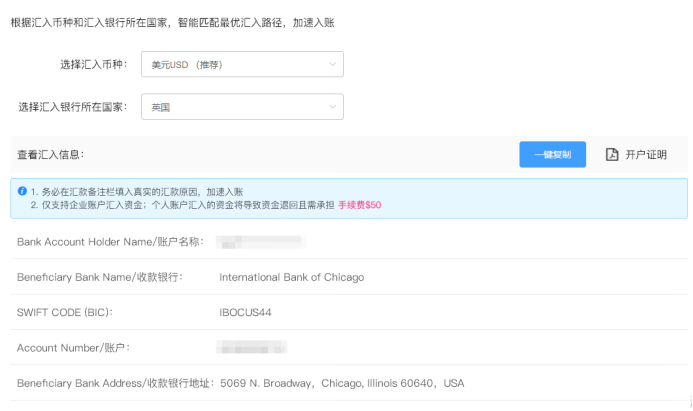This screenshot has height=411, width=693.
Task: Click the blurred account number value
Action: click(251, 348)
